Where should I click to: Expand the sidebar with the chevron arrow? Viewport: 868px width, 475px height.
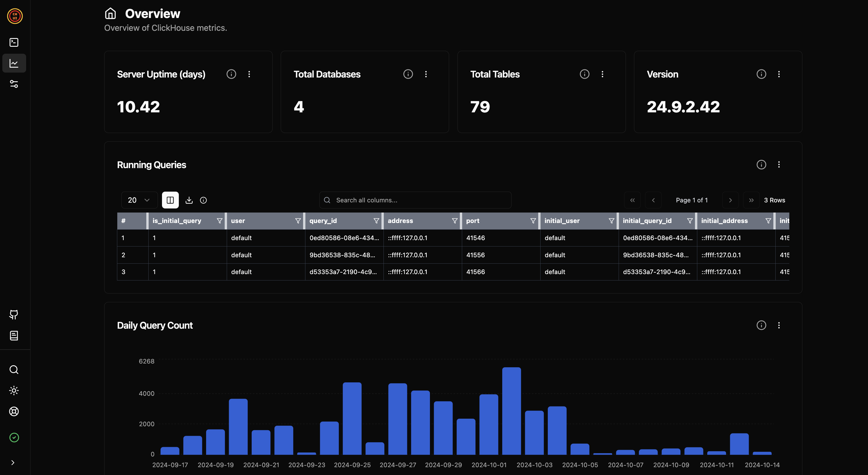[x=13, y=463]
